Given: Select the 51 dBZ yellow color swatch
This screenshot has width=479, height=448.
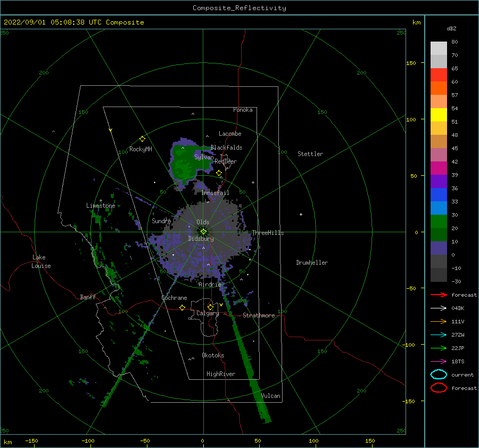Looking at the screenshot, I should pyautogui.click(x=439, y=115).
